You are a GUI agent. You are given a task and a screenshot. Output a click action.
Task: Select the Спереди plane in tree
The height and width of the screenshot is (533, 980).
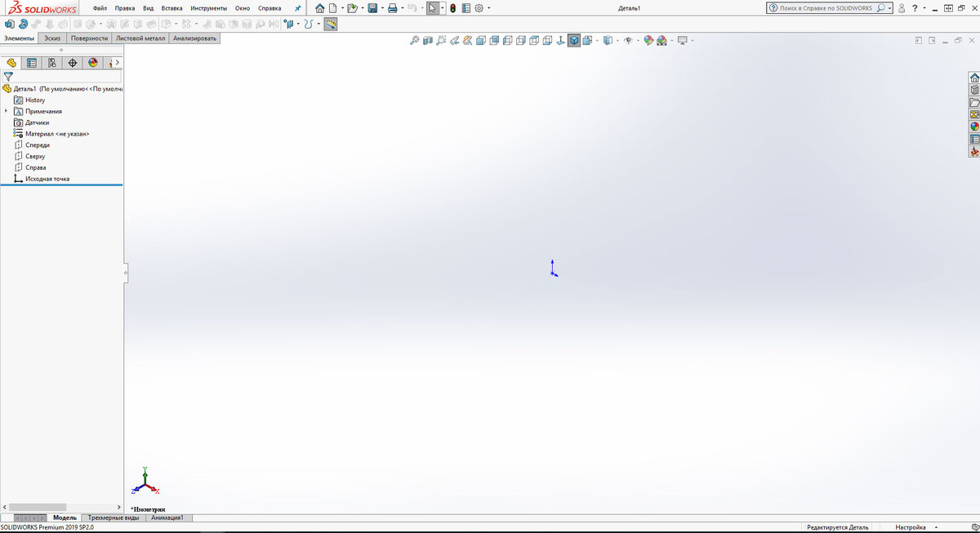[x=38, y=144]
